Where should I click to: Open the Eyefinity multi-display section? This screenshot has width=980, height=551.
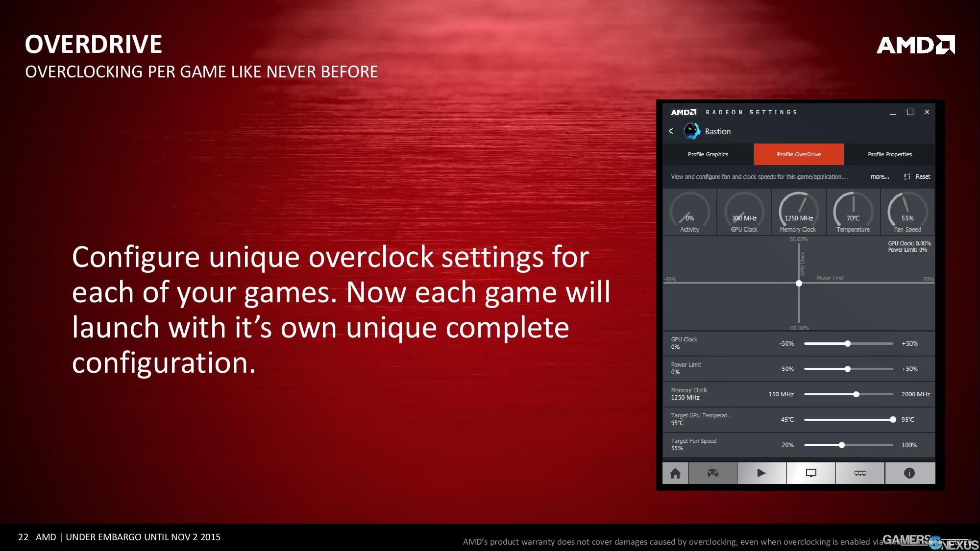point(860,473)
